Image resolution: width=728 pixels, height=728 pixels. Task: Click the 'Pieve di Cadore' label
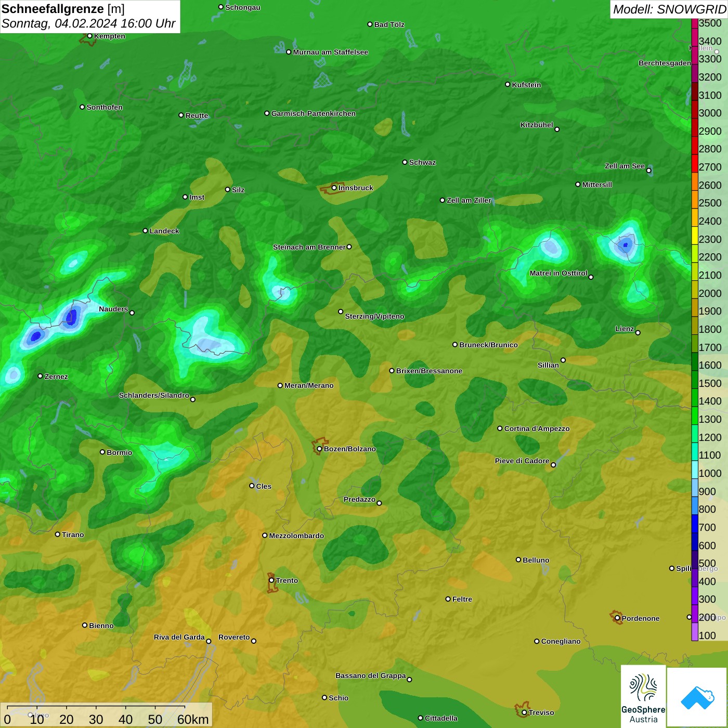click(x=522, y=461)
